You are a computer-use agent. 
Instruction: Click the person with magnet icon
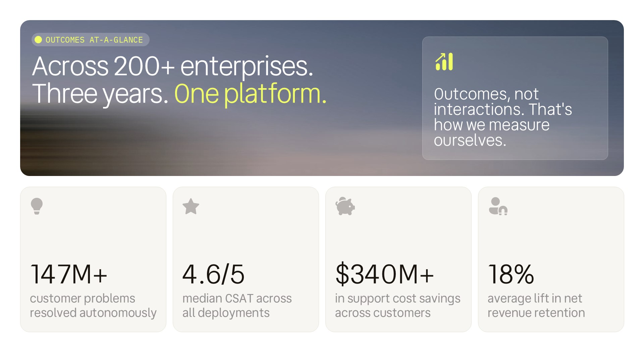[498, 206]
